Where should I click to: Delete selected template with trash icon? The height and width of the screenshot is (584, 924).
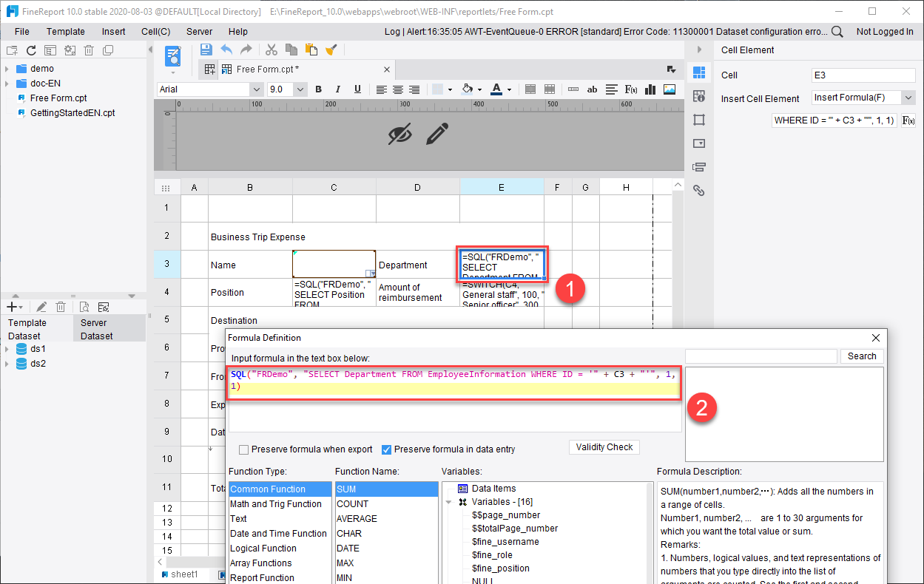click(89, 50)
